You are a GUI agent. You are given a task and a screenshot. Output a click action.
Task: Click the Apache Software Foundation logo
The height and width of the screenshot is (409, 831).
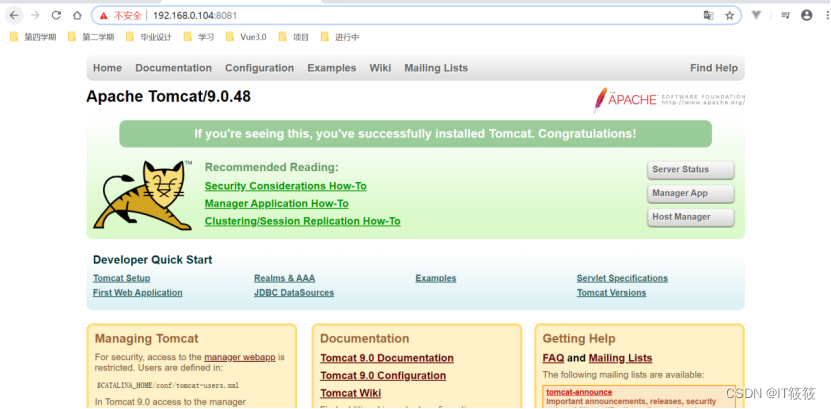coord(669,100)
